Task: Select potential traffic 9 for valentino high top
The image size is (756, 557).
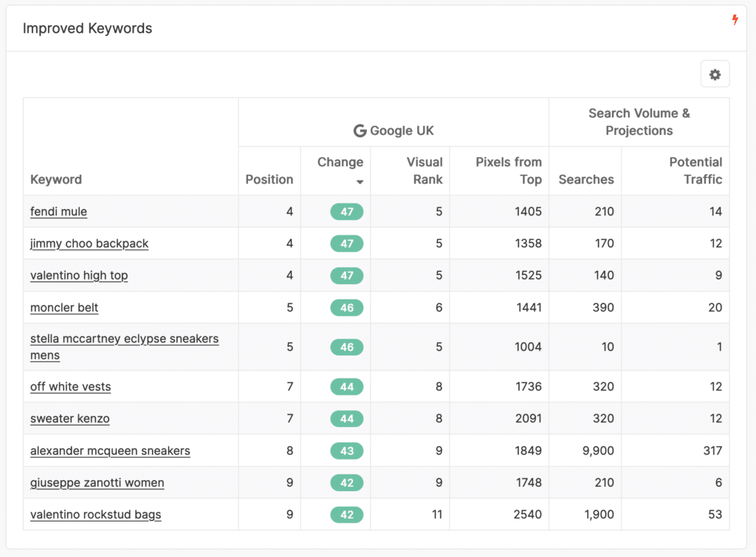Action: [718, 275]
